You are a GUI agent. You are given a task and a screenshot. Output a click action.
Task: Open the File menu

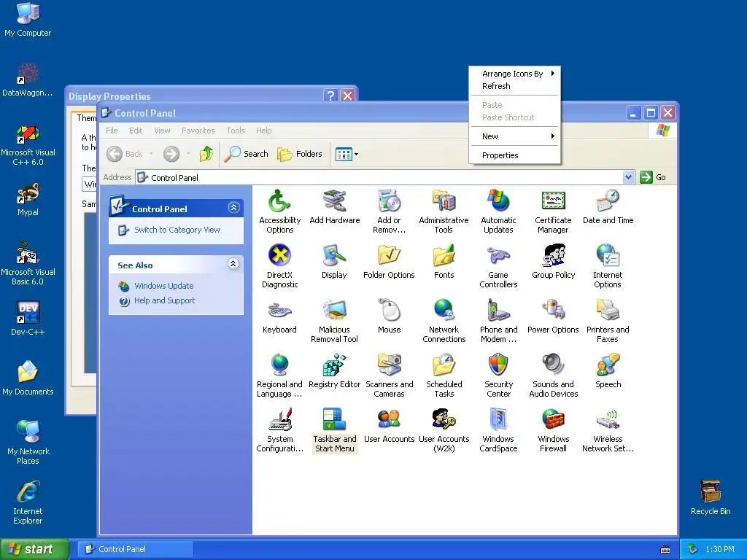tap(112, 131)
